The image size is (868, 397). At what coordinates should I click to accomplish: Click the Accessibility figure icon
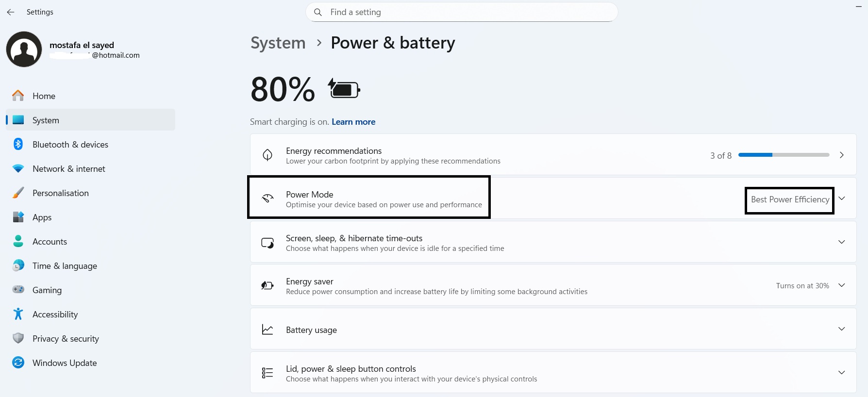(x=18, y=314)
